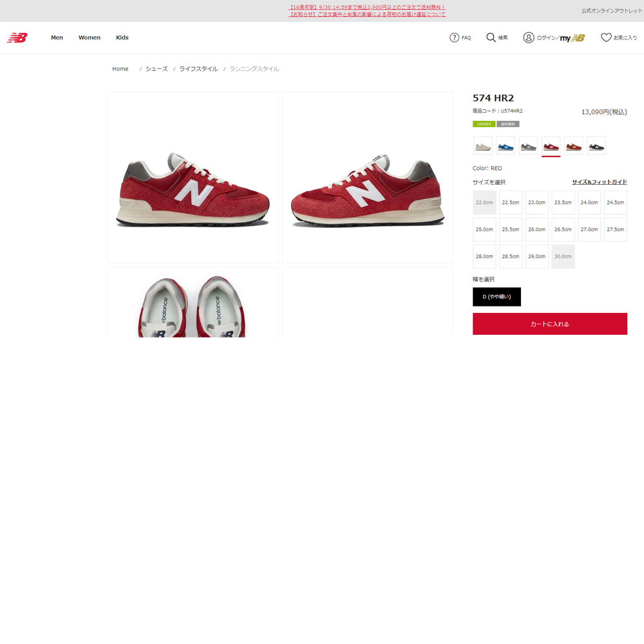Choose size 26.0cm

537,230
